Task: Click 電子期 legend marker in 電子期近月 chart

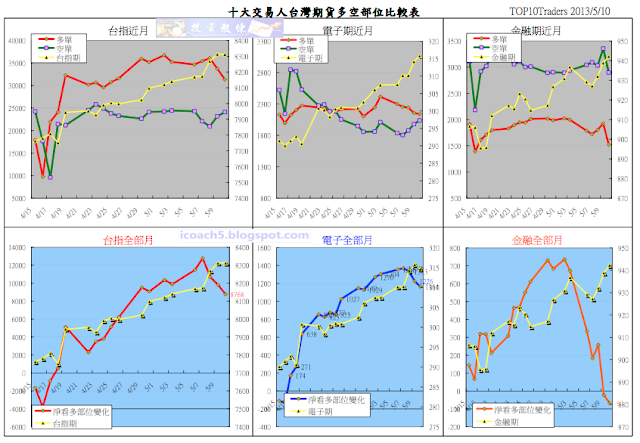Action: point(288,58)
